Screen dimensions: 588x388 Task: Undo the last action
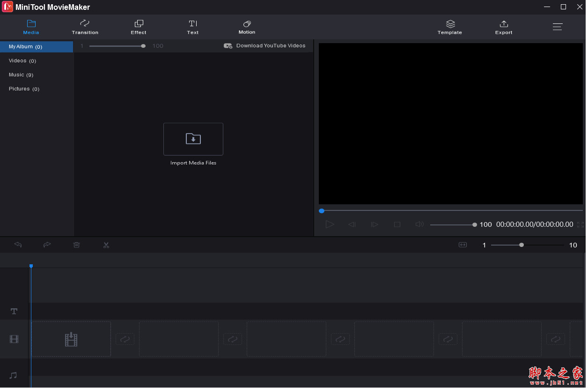point(18,245)
